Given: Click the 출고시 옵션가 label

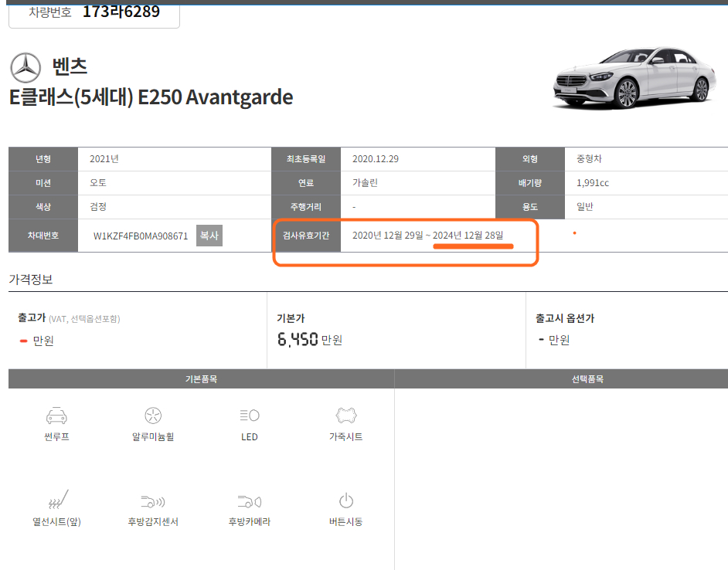Looking at the screenshot, I should click(565, 318).
